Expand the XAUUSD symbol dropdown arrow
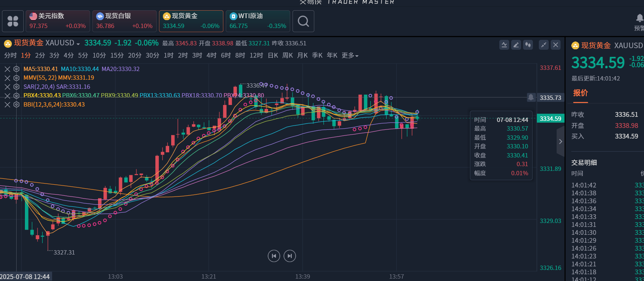 click(x=78, y=44)
